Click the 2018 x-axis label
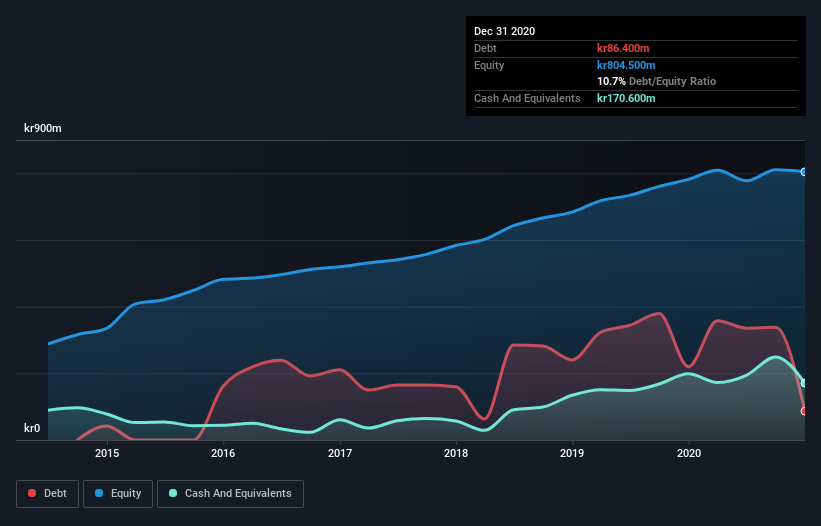821x526 pixels. [456, 453]
